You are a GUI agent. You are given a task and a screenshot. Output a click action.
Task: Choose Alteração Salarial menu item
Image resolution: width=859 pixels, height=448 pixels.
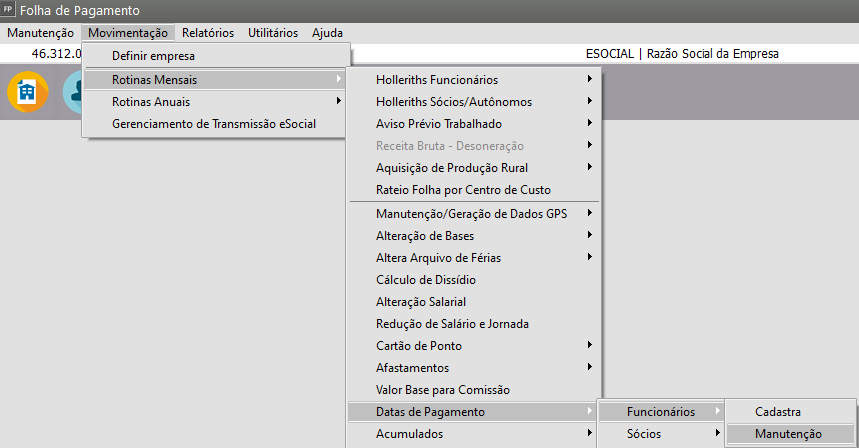[421, 301]
